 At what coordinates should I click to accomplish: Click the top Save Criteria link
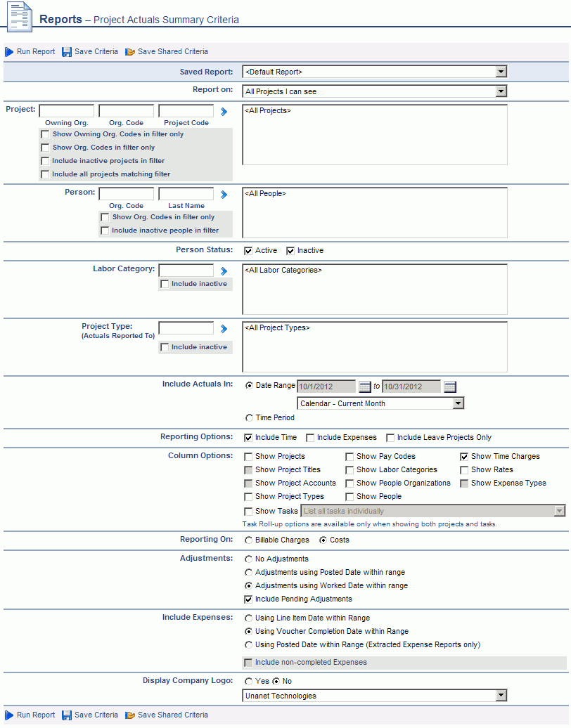click(96, 52)
